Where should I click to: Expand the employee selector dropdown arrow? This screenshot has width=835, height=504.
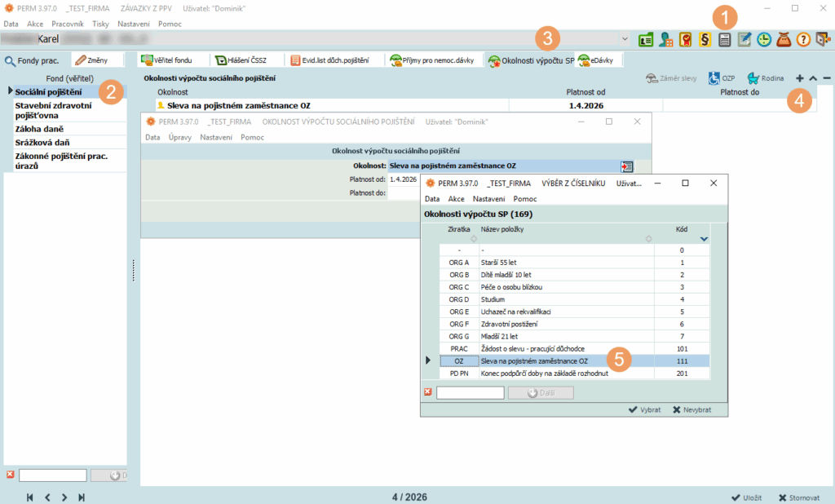click(x=625, y=39)
